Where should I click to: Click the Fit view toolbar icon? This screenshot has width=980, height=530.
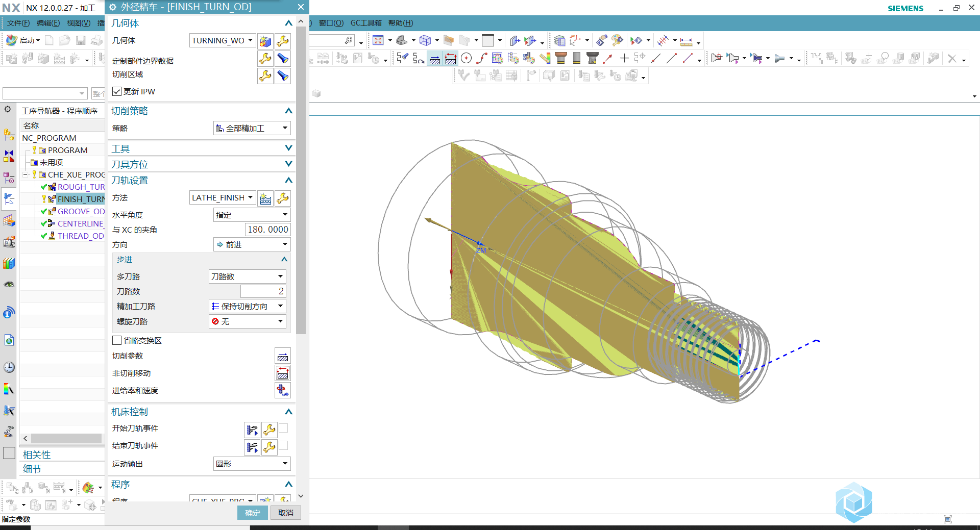(x=378, y=40)
